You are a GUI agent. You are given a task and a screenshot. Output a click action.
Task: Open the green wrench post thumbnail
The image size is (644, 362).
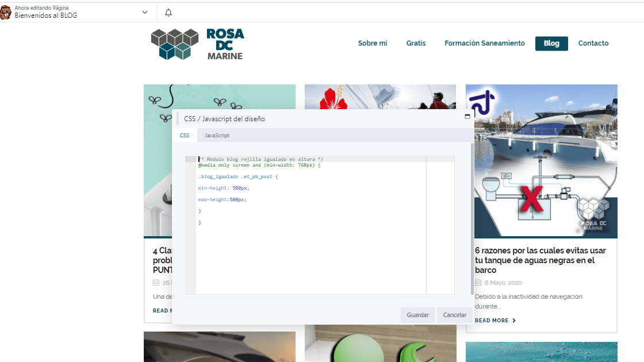pyautogui.click(x=380, y=344)
